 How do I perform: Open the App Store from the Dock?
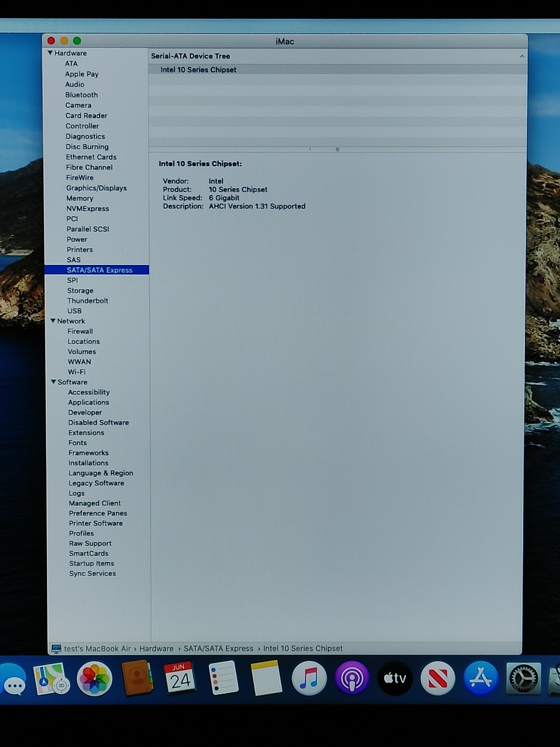(481, 678)
